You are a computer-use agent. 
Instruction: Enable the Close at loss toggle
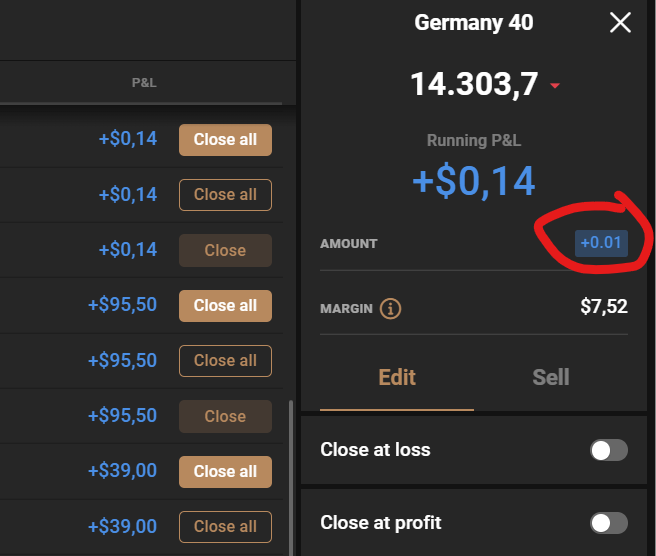tap(609, 450)
